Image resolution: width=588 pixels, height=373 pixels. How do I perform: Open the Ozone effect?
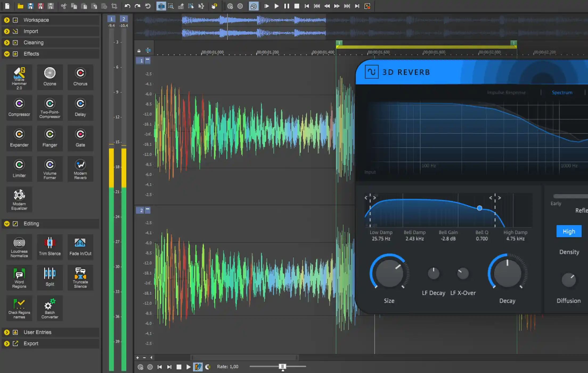(50, 78)
